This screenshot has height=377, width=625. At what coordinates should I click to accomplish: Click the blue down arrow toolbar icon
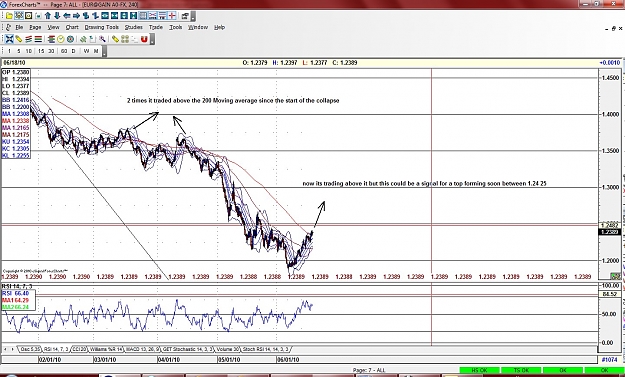[x=57, y=16]
